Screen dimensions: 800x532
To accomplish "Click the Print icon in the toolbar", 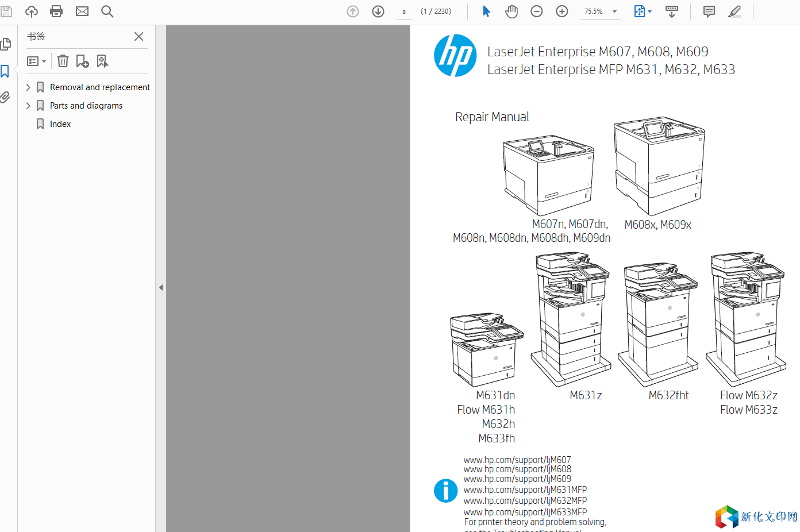I will [56, 11].
